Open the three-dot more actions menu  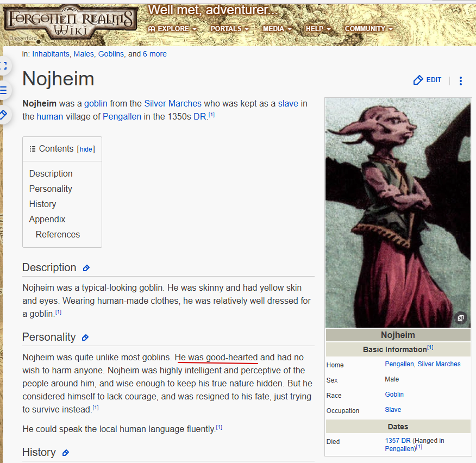pyautogui.click(x=461, y=81)
